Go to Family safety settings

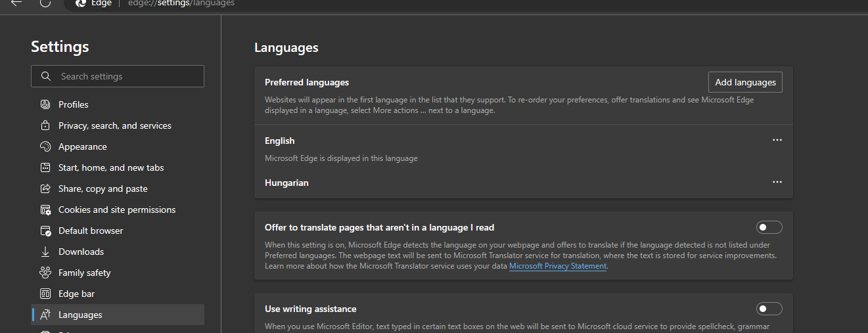pos(118,273)
